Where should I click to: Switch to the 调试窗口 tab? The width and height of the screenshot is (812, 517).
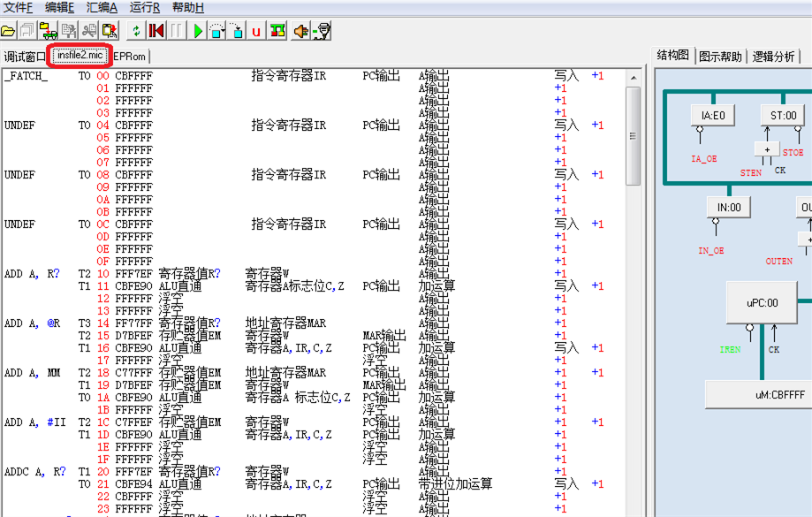tap(25, 57)
